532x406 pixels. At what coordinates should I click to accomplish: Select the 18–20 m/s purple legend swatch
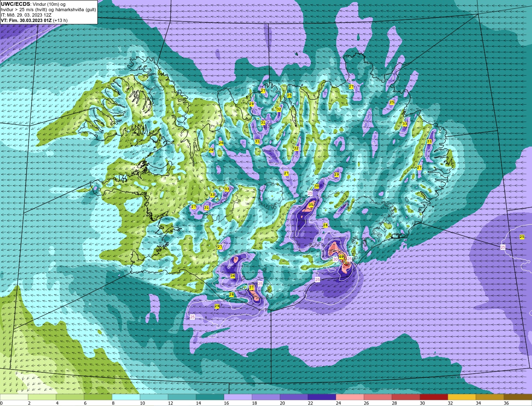(x=266, y=397)
